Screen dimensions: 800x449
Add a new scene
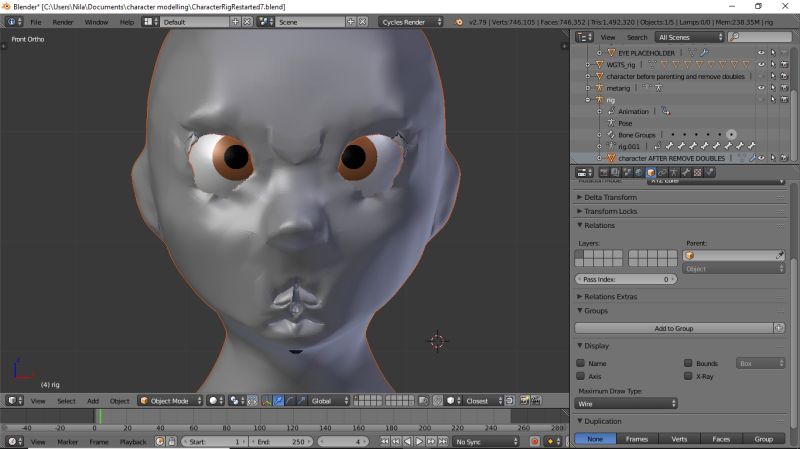tap(351, 22)
